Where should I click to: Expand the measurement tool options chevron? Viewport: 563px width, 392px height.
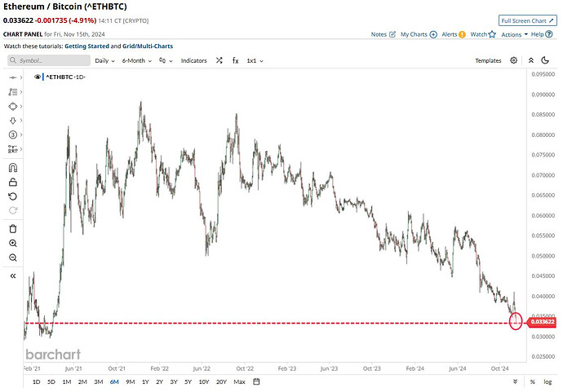coord(21,149)
